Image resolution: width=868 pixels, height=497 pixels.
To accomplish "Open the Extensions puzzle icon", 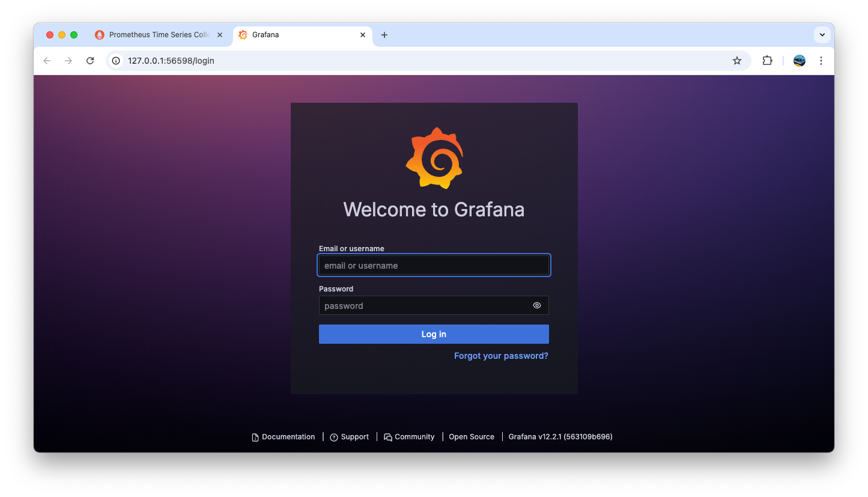I will [767, 61].
